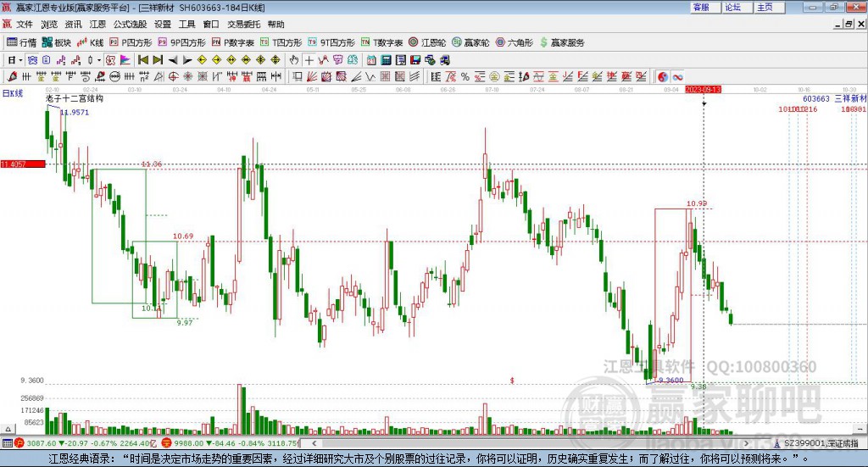Jump to first bar with green skip-back arrow
This screenshot has height=467, width=868.
tap(143, 60)
